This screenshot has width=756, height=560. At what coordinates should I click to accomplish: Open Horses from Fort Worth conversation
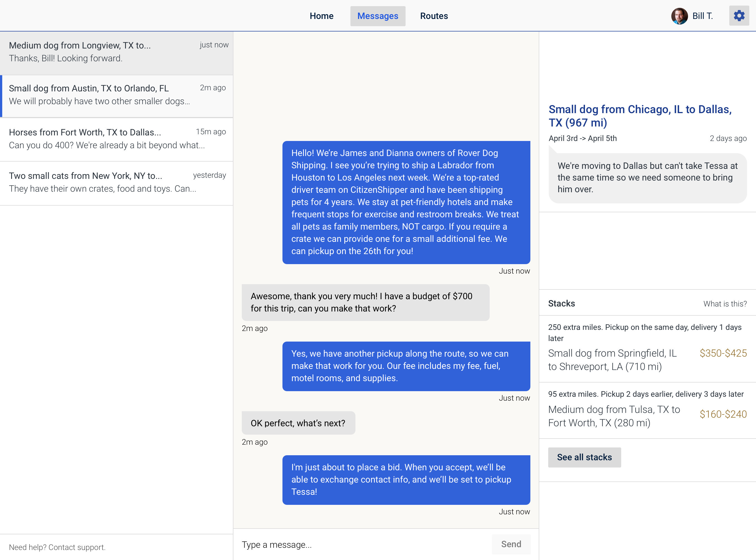116,139
